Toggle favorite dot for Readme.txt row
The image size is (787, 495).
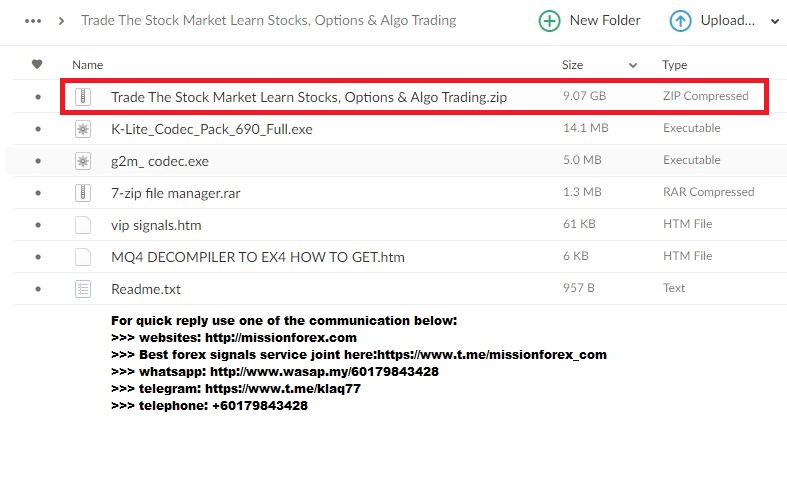(38, 289)
